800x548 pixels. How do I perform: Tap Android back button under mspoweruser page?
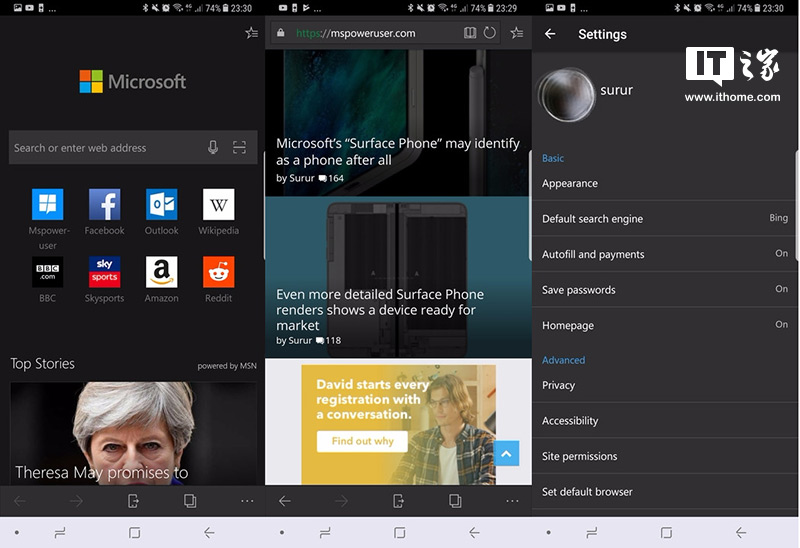point(474,533)
